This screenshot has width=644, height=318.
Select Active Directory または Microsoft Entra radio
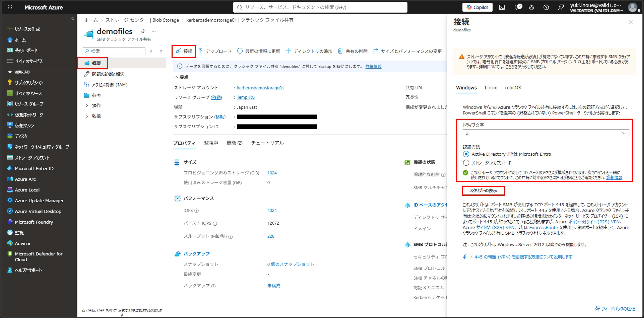point(466,154)
